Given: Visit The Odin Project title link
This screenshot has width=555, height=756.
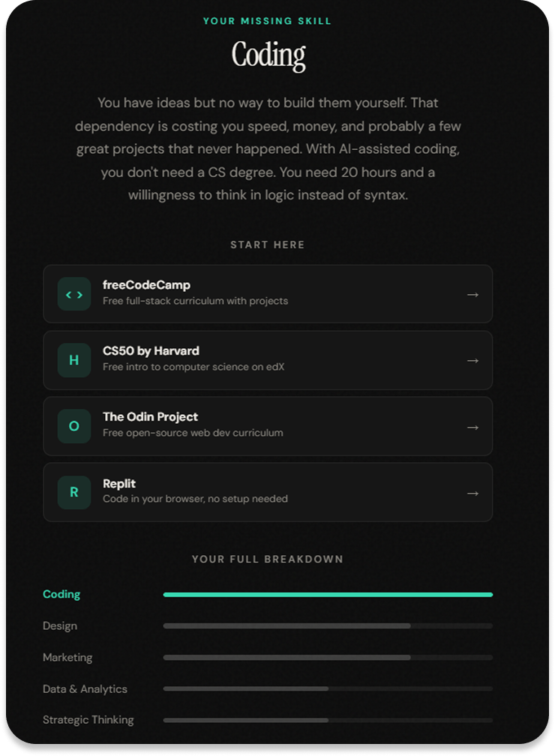Looking at the screenshot, I should click(x=151, y=416).
